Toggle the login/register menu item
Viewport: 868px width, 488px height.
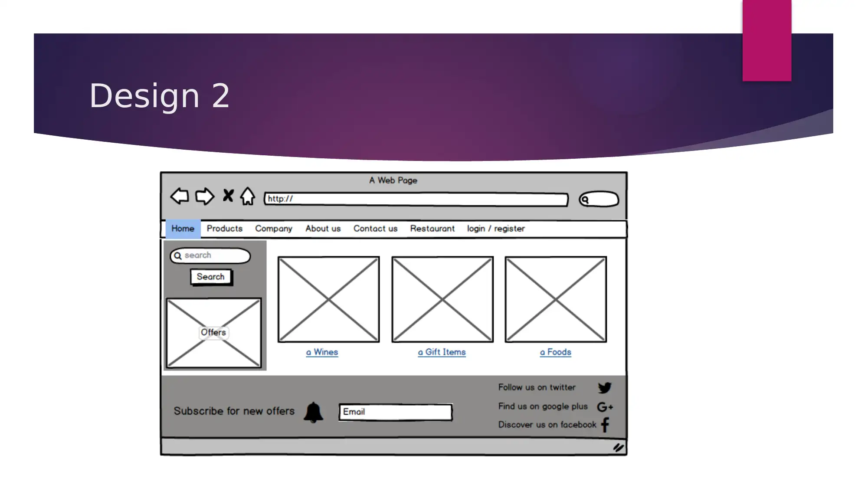coord(495,228)
